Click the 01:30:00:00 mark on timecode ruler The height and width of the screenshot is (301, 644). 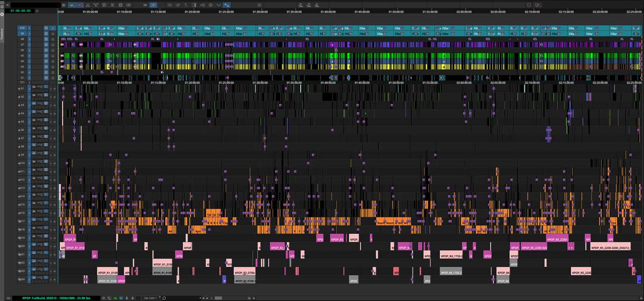[260, 11]
